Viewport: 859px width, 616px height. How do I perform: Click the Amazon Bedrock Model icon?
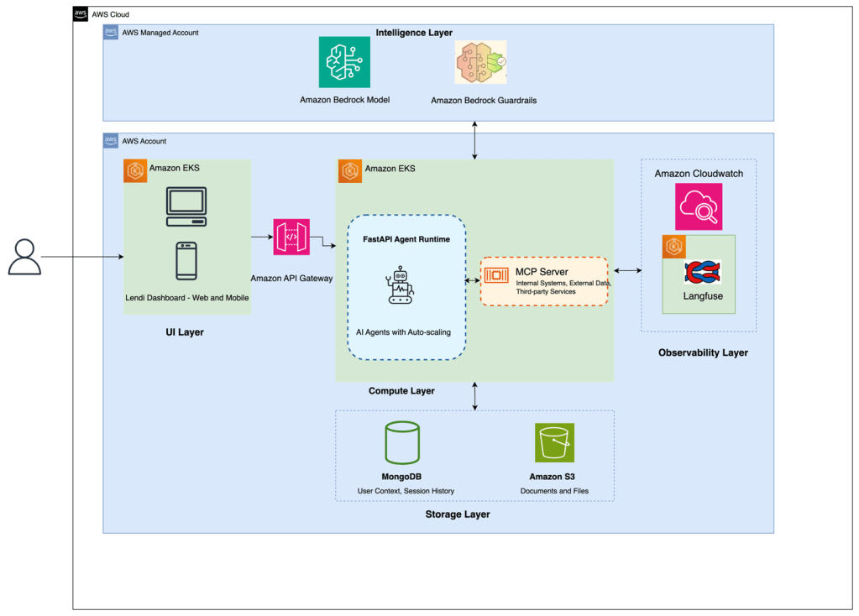[344, 62]
